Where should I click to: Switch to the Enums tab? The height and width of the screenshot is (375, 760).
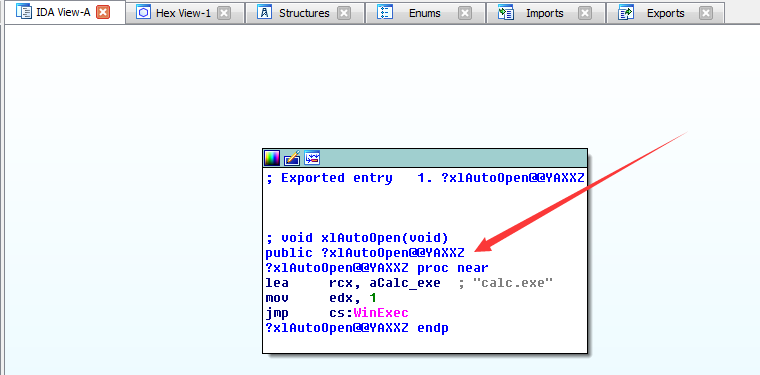425,13
